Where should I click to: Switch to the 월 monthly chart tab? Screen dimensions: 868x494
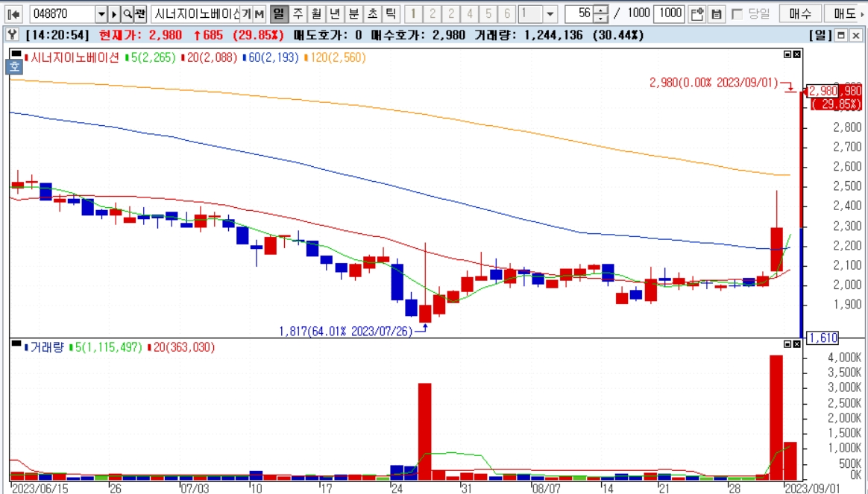pos(316,14)
